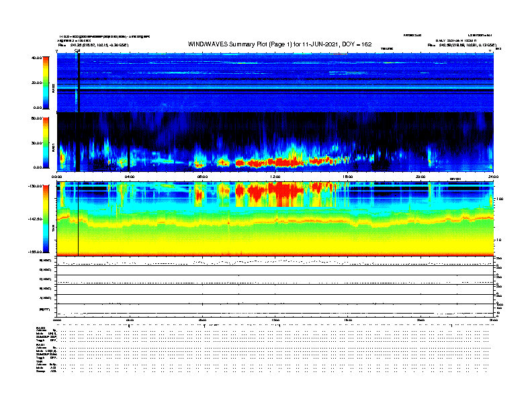532x411 pixels.
Task: Click the -130.00 label on TNR color scale
Action: pyautogui.click(x=35, y=186)
